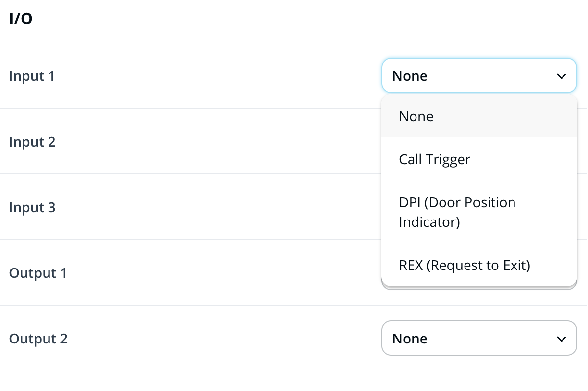The width and height of the screenshot is (588, 391).
Task: Click the "Output 1" row label
Action: (x=38, y=273)
